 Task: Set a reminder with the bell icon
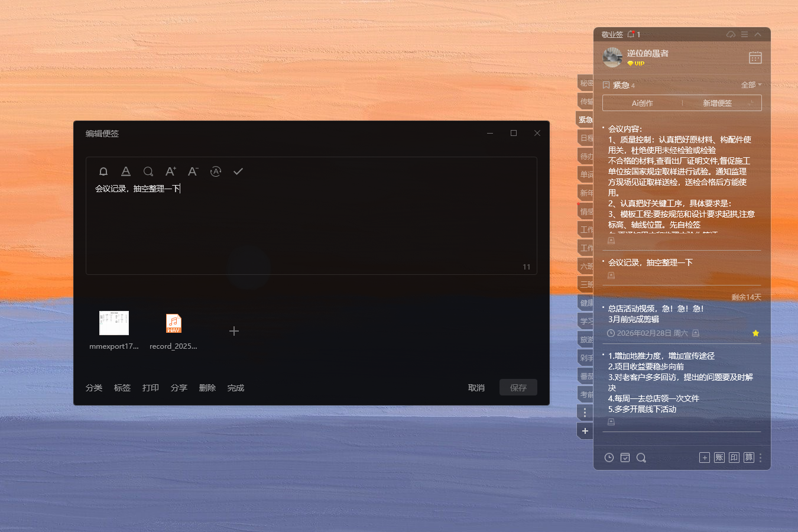103,171
